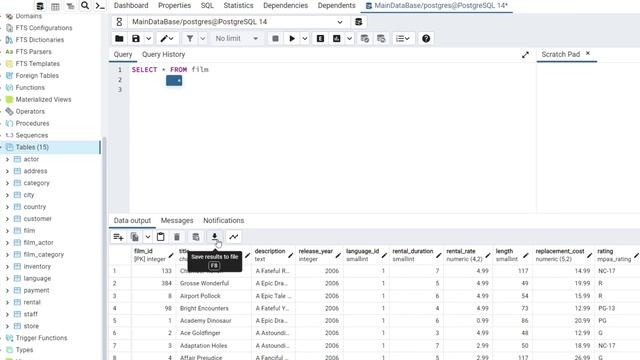Viewport: 640px width, 360px height.
Task: Expand the customer table node
Action: [x=7, y=219]
